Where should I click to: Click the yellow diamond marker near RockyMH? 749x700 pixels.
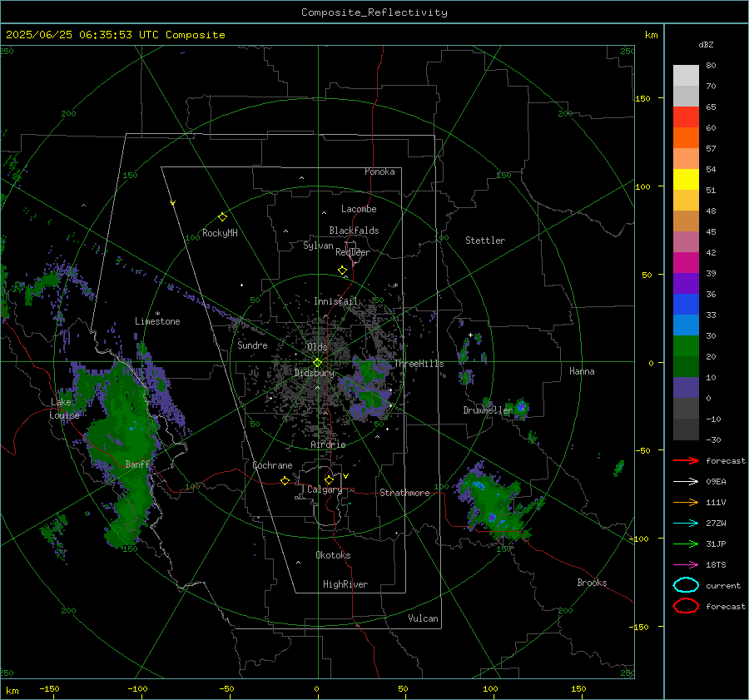pos(222,217)
